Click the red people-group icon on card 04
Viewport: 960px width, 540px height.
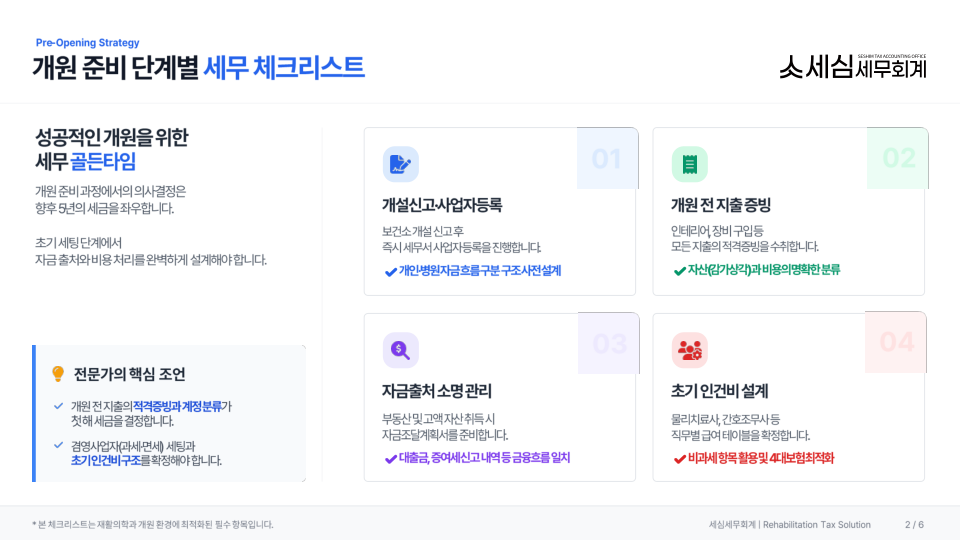click(689, 349)
